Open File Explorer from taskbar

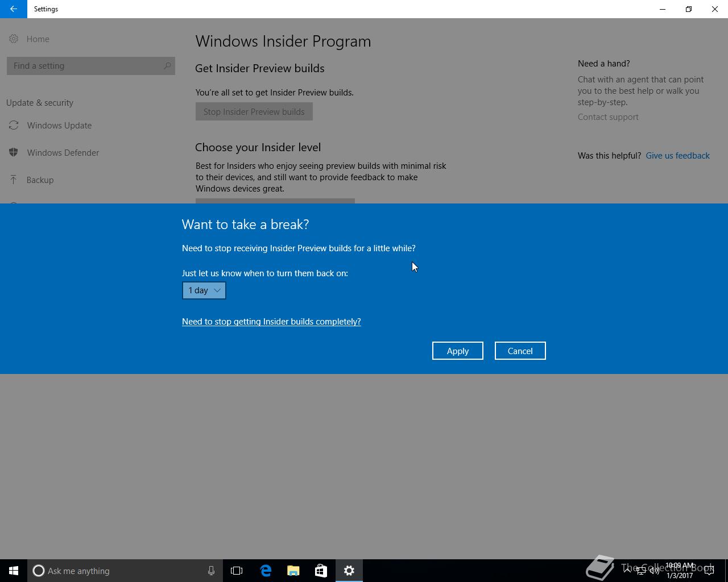tap(293, 571)
